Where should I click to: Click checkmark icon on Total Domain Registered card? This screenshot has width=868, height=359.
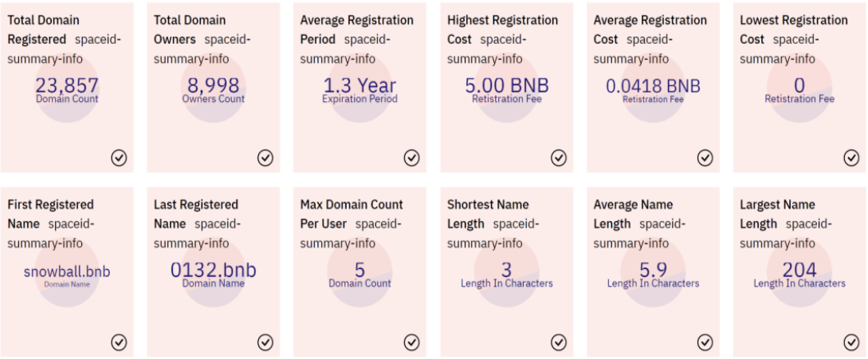(119, 158)
